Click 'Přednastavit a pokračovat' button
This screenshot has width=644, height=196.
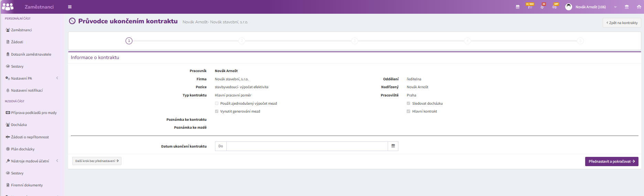tap(612, 161)
